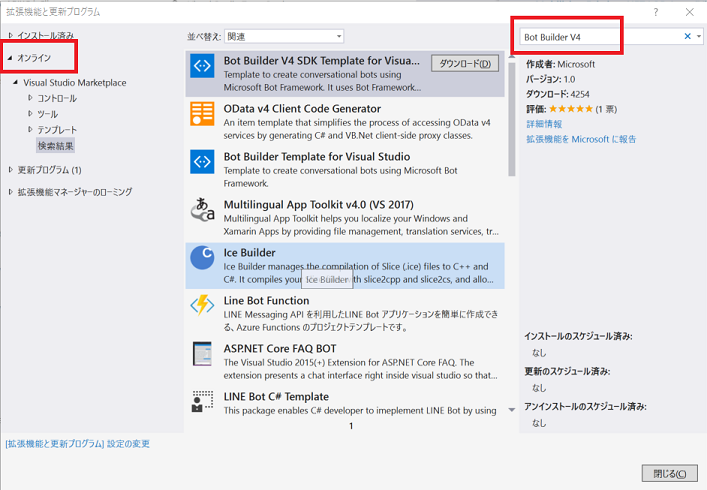Click page number 1 below results
The image size is (707, 490).
pyautogui.click(x=351, y=426)
